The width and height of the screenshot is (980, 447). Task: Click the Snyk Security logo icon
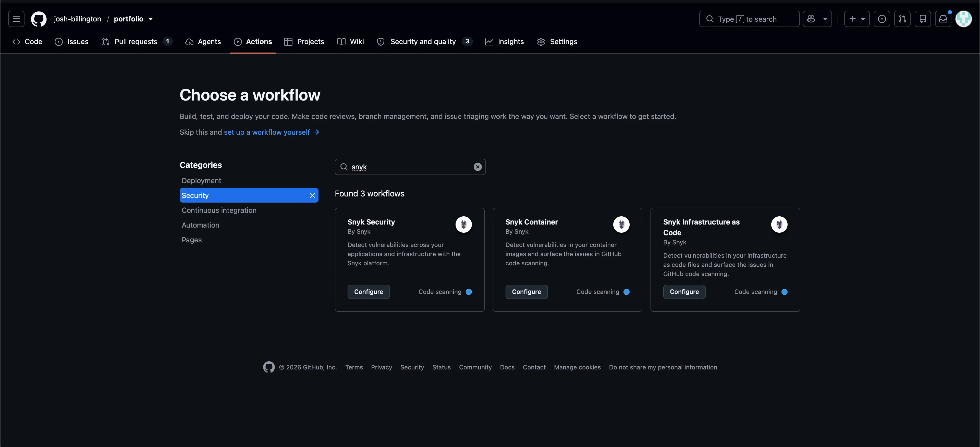click(x=463, y=224)
